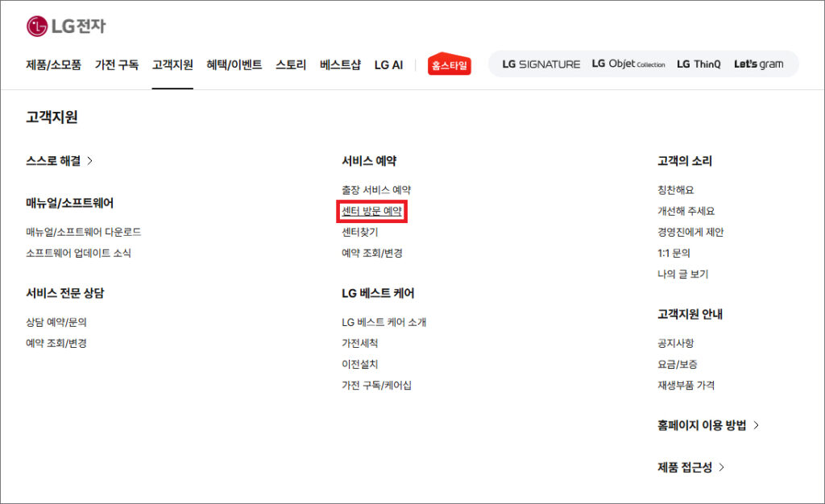The width and height of the screenshot is (825, 504).
Task: Open the 센터찾기 link
Action: (x=359, y=232)
